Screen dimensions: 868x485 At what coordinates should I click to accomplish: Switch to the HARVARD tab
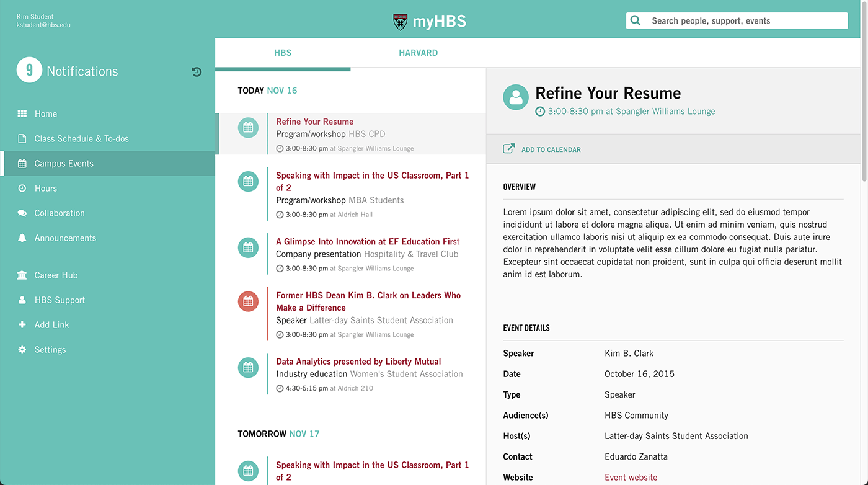418,53
